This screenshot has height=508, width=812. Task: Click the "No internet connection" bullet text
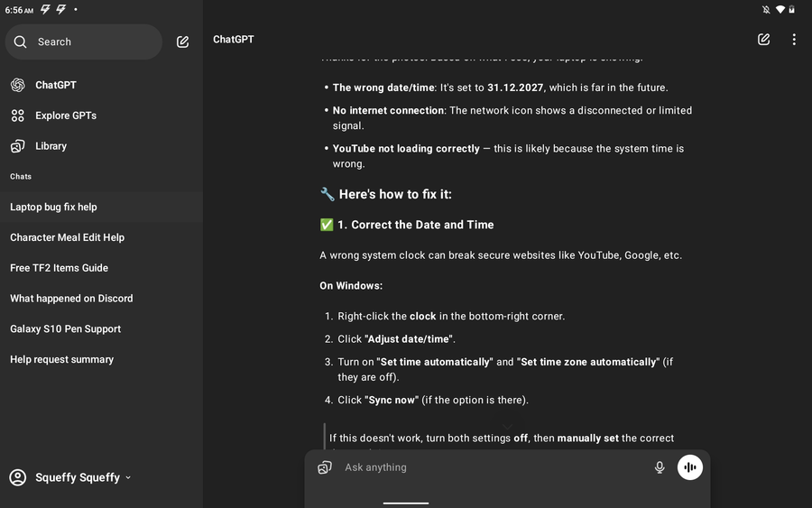(x=388, y=110)
